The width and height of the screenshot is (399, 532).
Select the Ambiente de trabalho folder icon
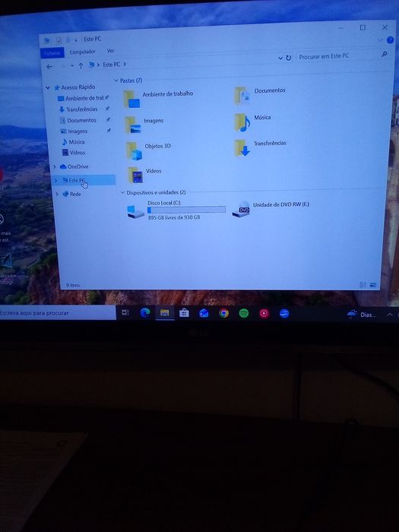[131, 100]
